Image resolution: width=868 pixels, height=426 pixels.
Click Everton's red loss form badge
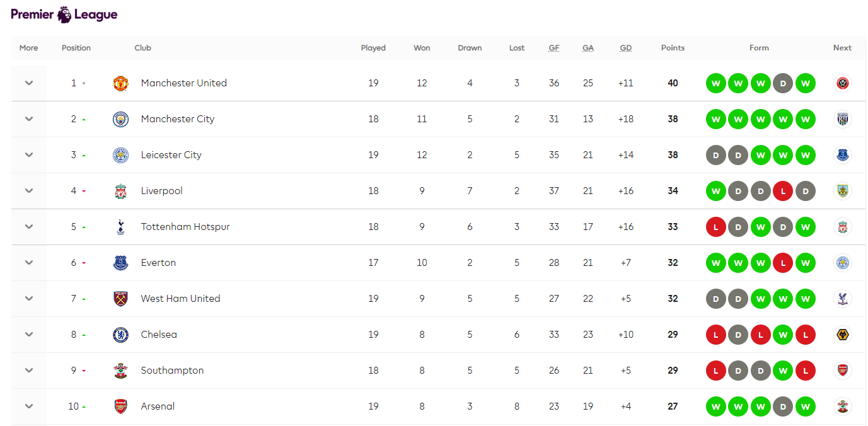click(783, 263)
